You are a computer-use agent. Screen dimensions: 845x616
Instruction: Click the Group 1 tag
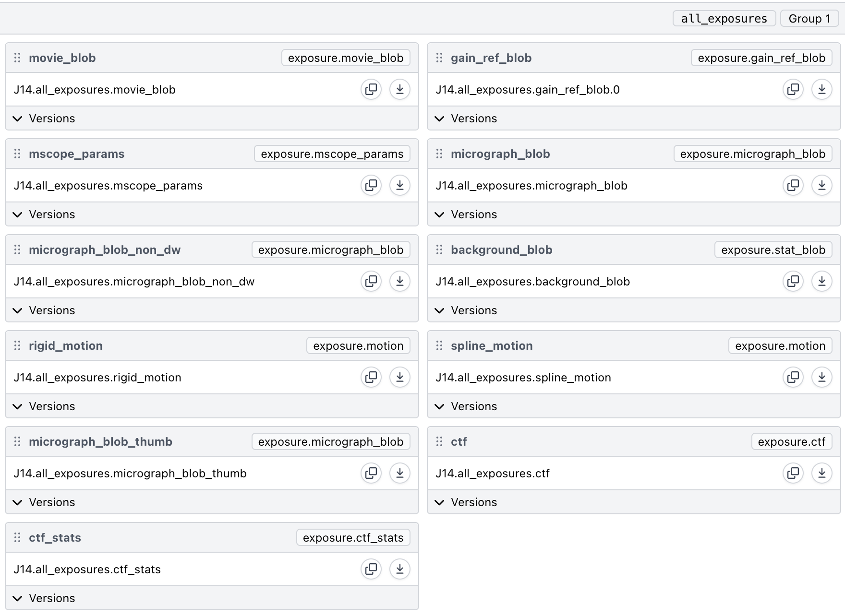pyautogui.click(x=809, y=19)
